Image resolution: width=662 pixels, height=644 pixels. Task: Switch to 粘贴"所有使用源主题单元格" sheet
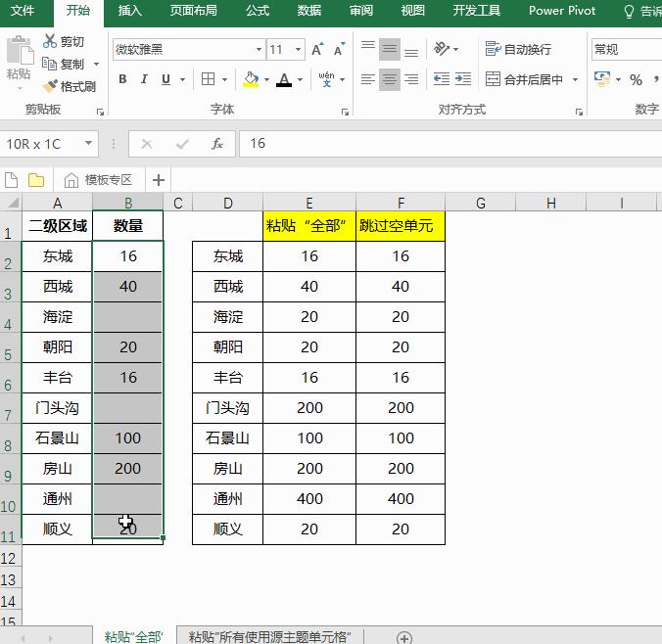pos(269,636)
